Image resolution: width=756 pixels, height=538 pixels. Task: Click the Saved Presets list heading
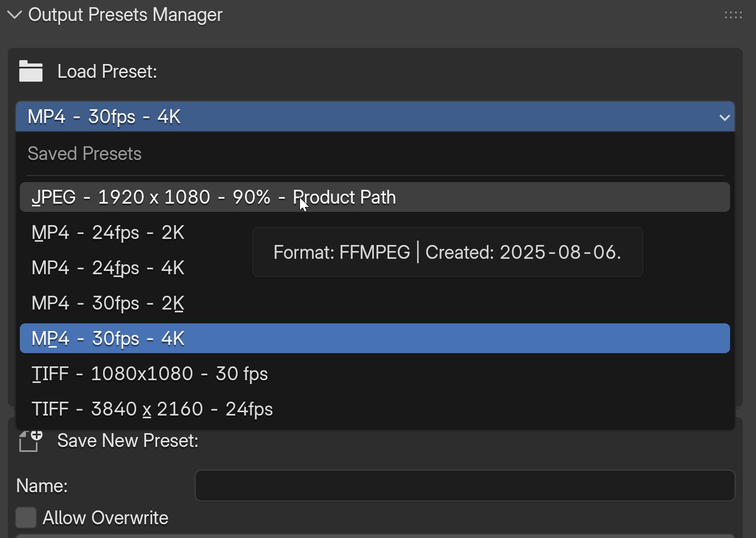point(84,153)
